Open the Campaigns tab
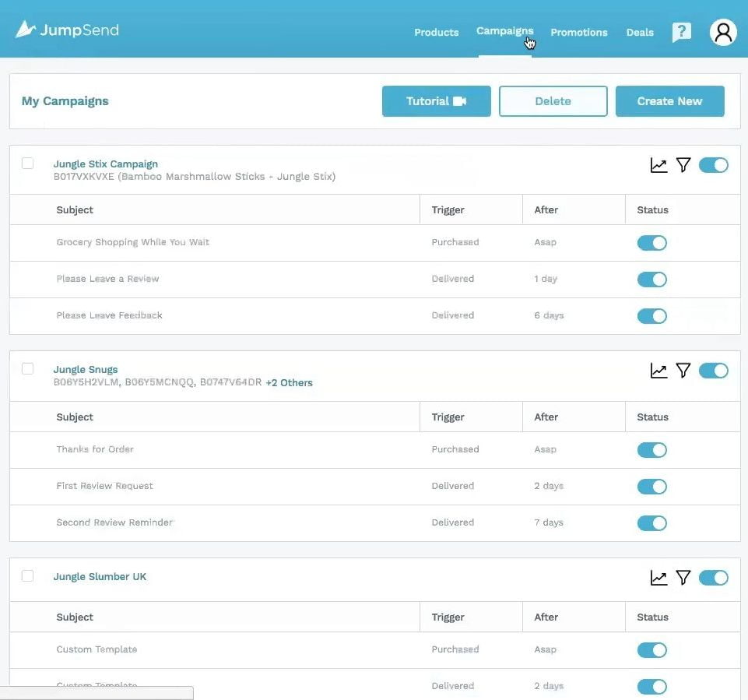Image resolution: width=748 pixels, height=700 pixels. pyautogui.click(x=504, y=31)
